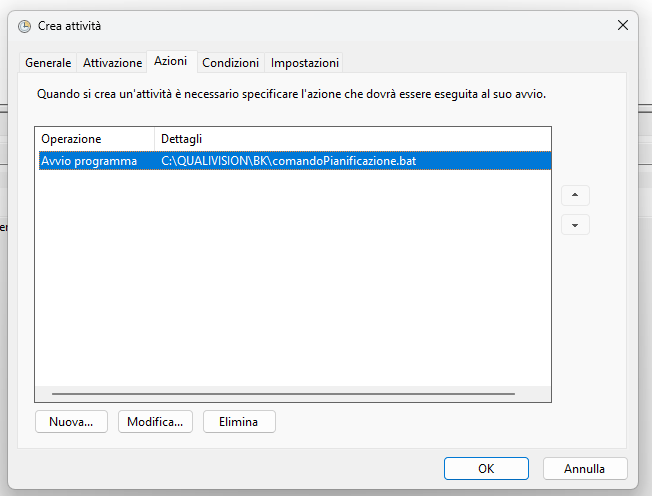Delete the action with the Elimina button
The height and width of the screenshot is (496, 652).
(x=239, y=422)
